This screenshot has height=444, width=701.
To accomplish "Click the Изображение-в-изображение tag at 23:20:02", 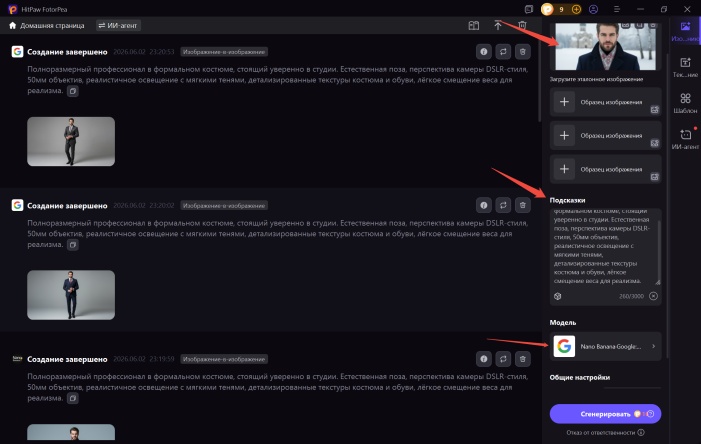I will click(224, 206).
